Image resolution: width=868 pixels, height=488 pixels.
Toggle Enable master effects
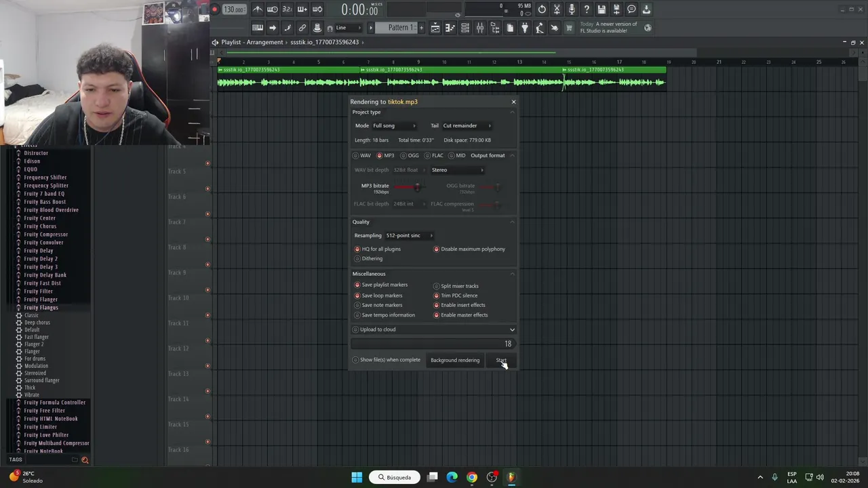click(461, 315)
